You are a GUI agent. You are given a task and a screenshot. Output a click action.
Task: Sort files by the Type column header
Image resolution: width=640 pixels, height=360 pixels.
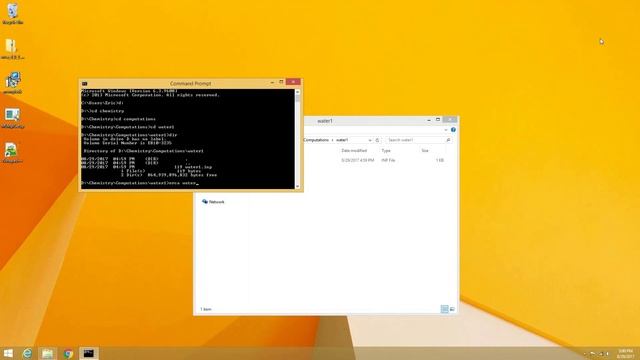pos(386,151)
